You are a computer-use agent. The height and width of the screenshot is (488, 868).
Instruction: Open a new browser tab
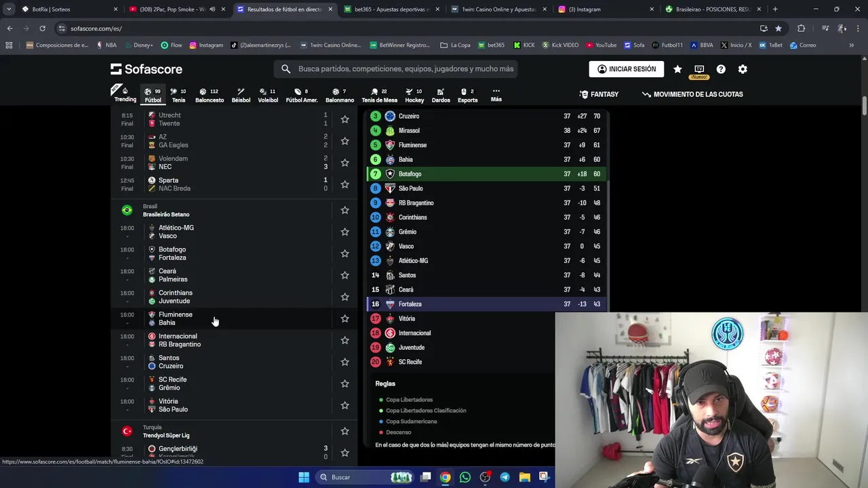775,9
